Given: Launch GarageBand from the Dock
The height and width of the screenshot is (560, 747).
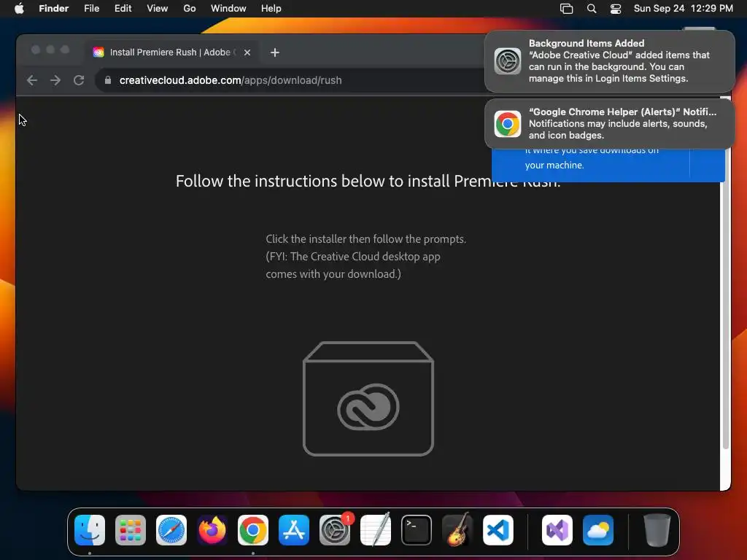Looking at the screenshot, I should coord(457,530).
